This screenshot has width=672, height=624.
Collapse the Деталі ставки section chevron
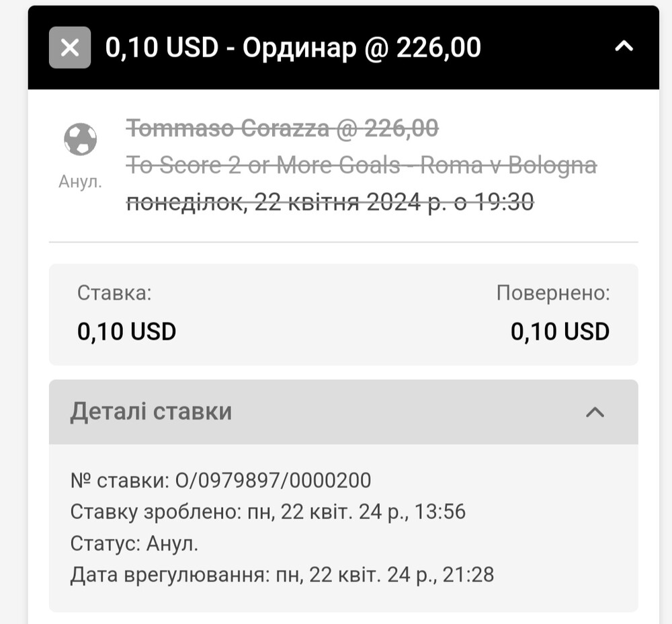click(x=595, y=412)
